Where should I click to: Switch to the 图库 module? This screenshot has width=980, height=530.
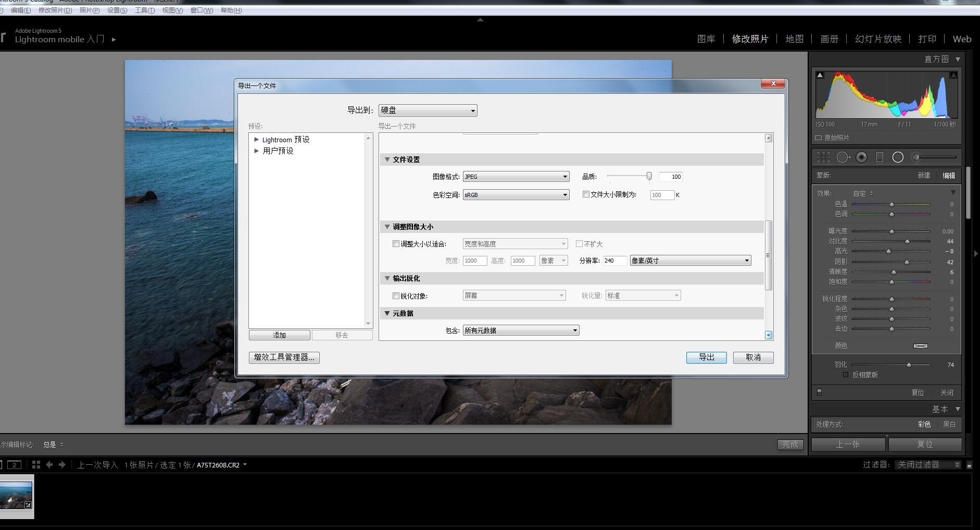tap(706, 39)
